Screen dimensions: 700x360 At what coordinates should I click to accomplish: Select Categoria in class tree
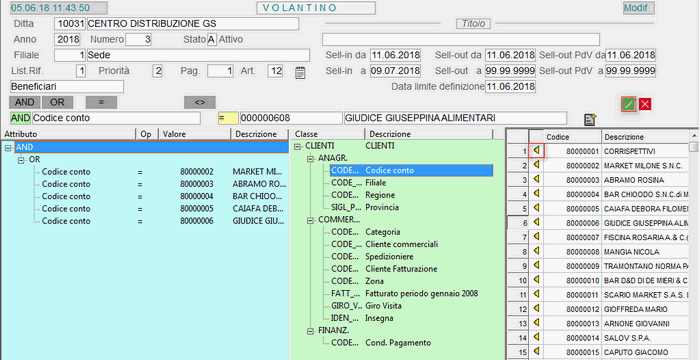click(x=383, y=232)
